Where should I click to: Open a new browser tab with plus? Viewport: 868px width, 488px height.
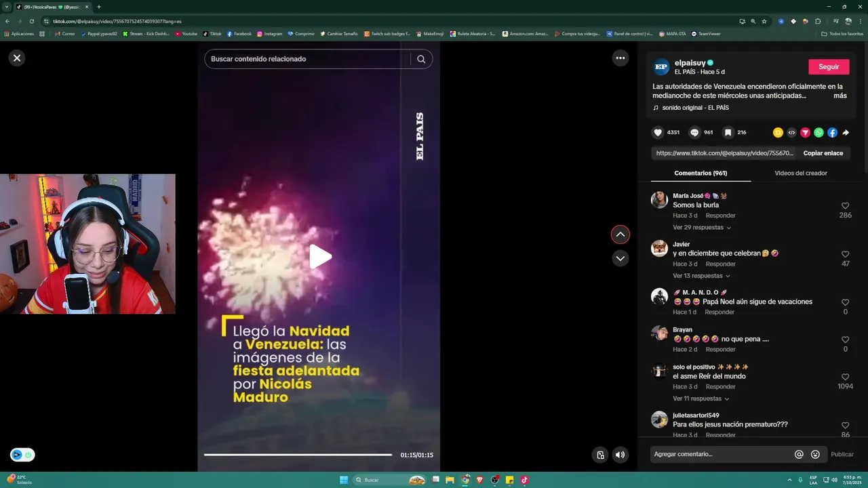pos(99,7)
